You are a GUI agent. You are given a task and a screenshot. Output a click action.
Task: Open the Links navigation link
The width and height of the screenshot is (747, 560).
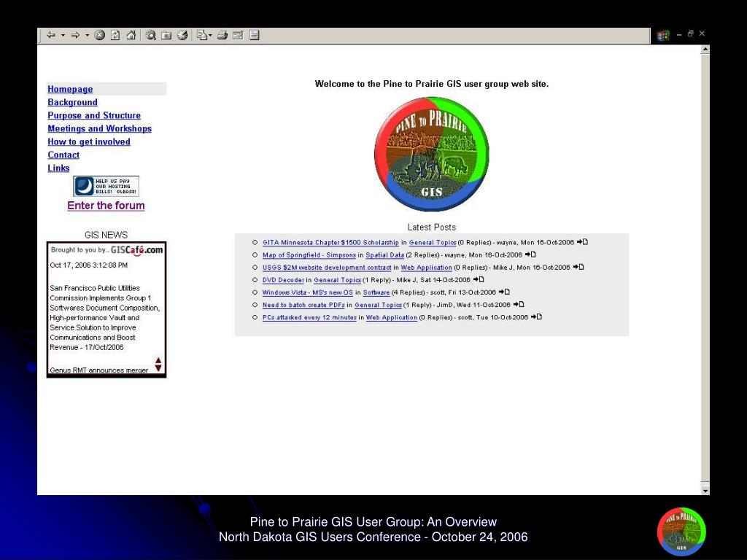pyautogui.click(x=58, y=168)
